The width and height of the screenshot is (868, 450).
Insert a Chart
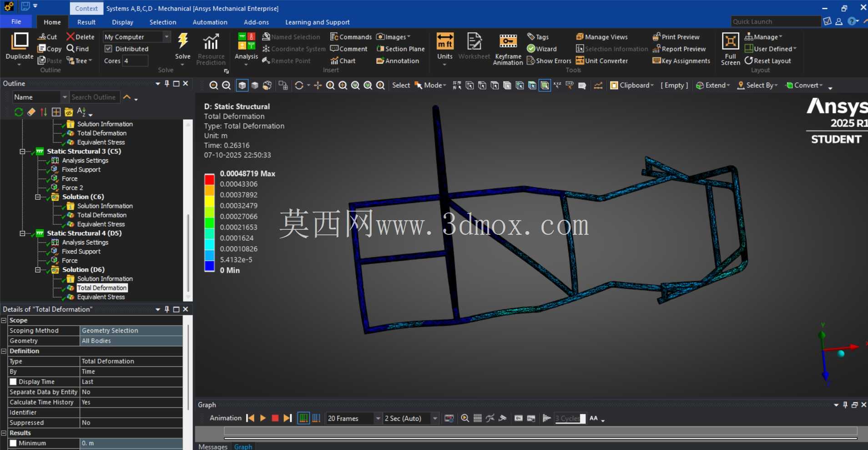343,61
